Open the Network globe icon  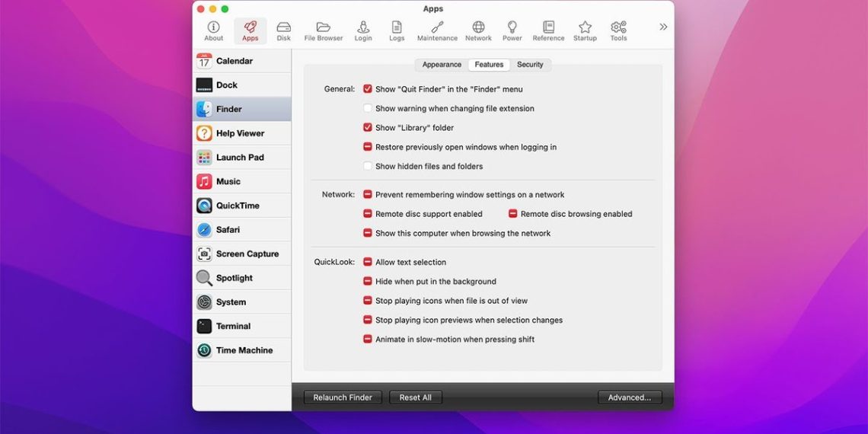point(478,30)
